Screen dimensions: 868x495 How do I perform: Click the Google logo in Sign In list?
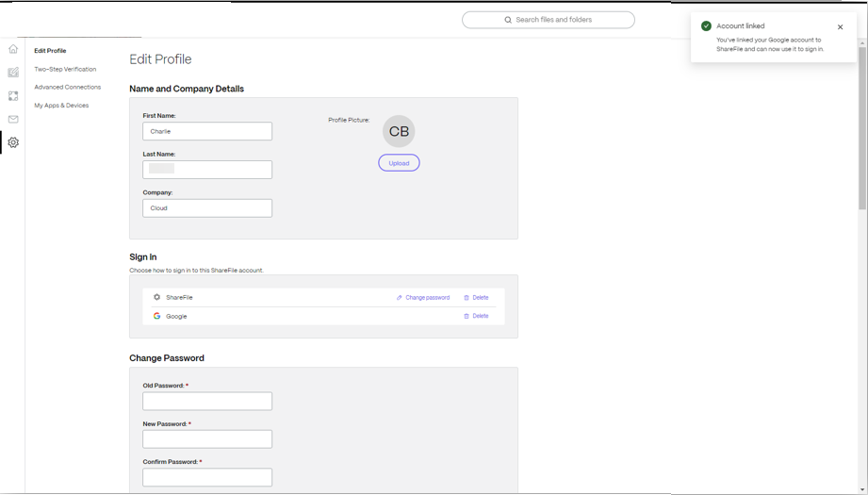[x=157, y=316]
